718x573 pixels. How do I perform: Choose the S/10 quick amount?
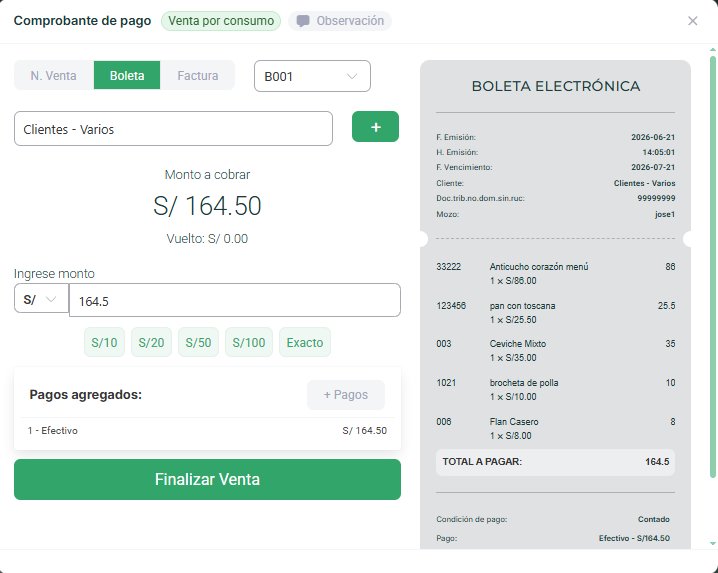(x=104, y=342)
